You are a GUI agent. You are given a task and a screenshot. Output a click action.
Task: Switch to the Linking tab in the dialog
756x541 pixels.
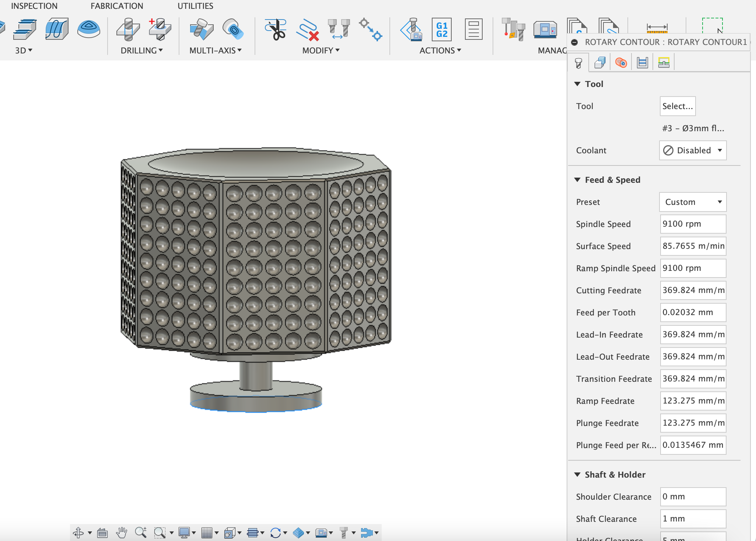[664, 63]
